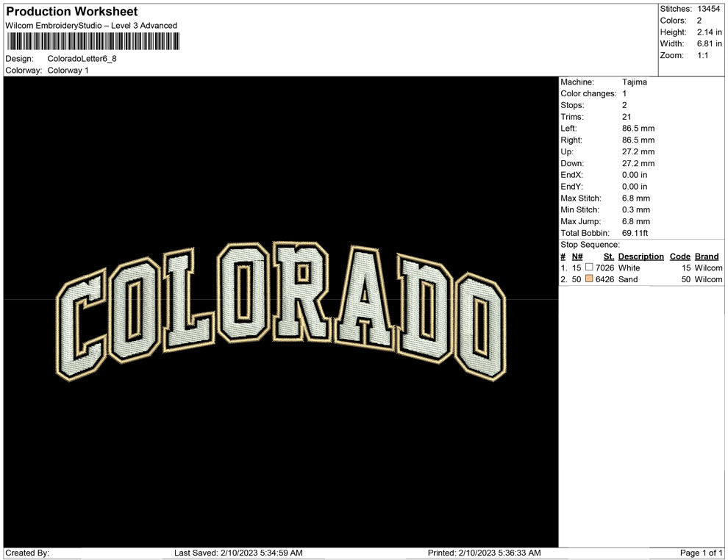The height and width of the screenshot is (560, 728).
Task: Click the Page 1 of 1 indicator
Action: coord(699,550)
